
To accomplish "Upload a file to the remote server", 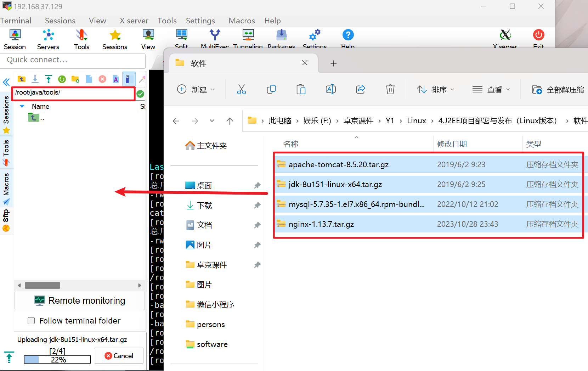I will tap(48, 79).
